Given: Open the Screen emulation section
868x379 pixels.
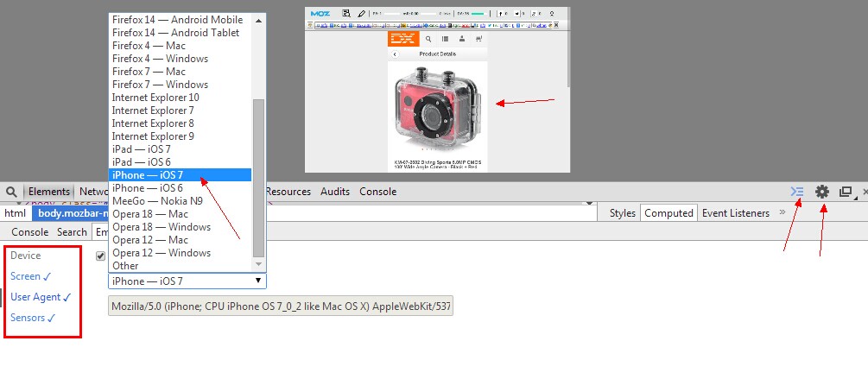Looking at the screenshot, I should (30, 276).
